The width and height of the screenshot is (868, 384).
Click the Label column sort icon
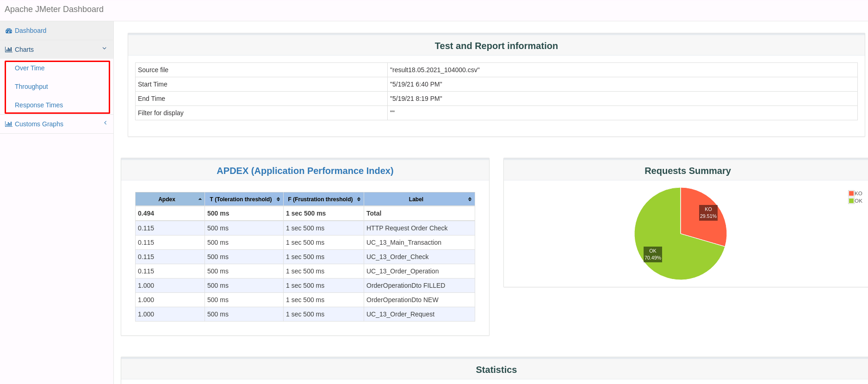coord(470,199)
